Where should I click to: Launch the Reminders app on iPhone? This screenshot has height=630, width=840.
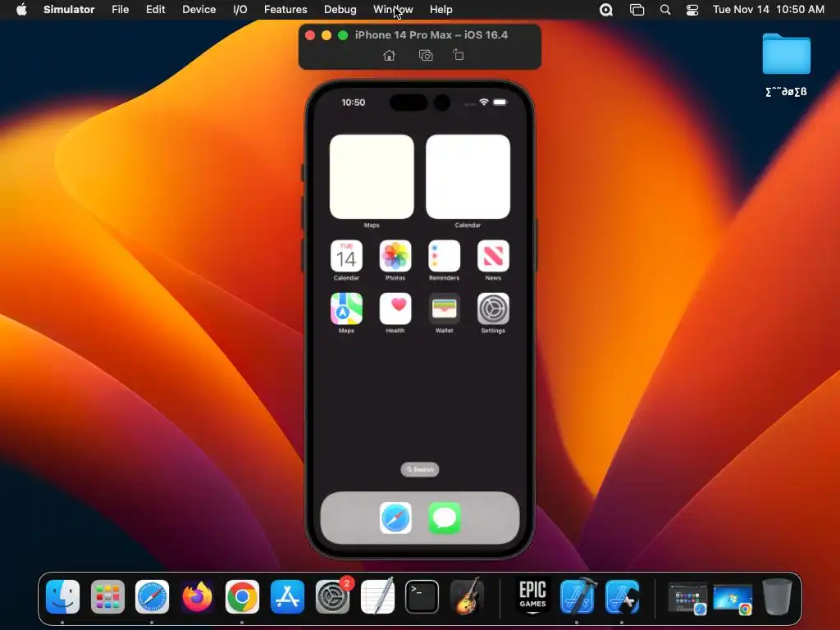(x=444, y=256)
